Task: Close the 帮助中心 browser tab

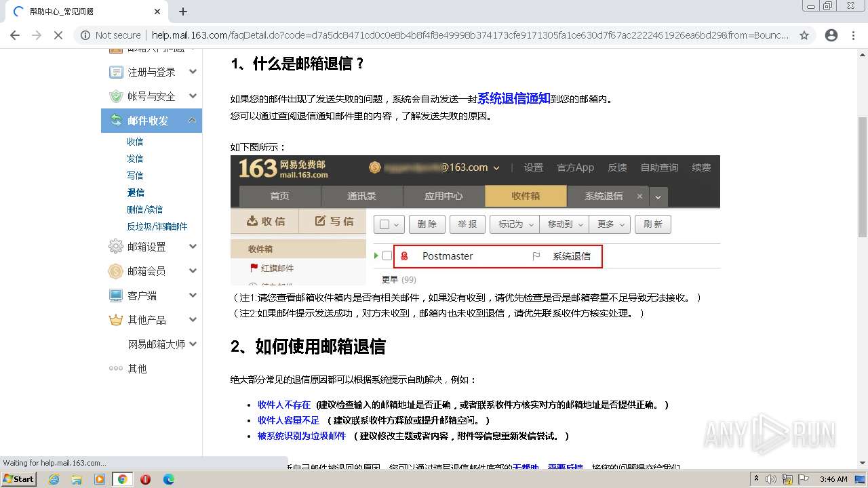Action: coord(157,12)
